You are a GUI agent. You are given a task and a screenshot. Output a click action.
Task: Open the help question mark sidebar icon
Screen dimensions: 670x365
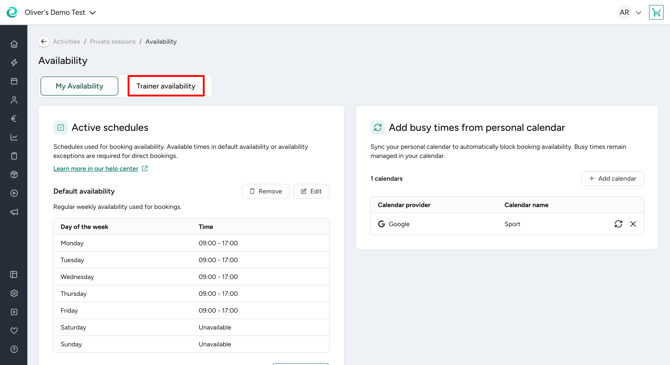coord(14,349)
